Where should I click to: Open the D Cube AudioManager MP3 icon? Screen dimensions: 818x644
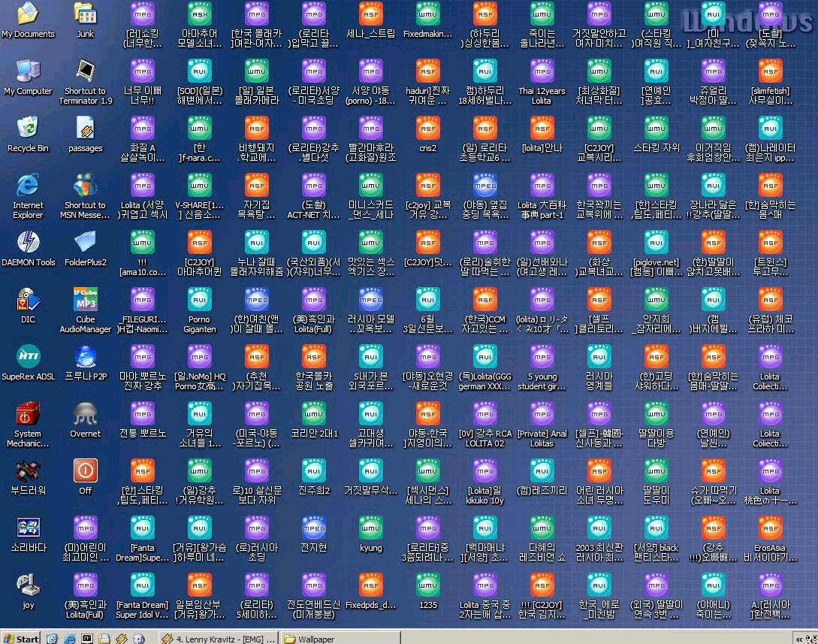click(85, 300)
